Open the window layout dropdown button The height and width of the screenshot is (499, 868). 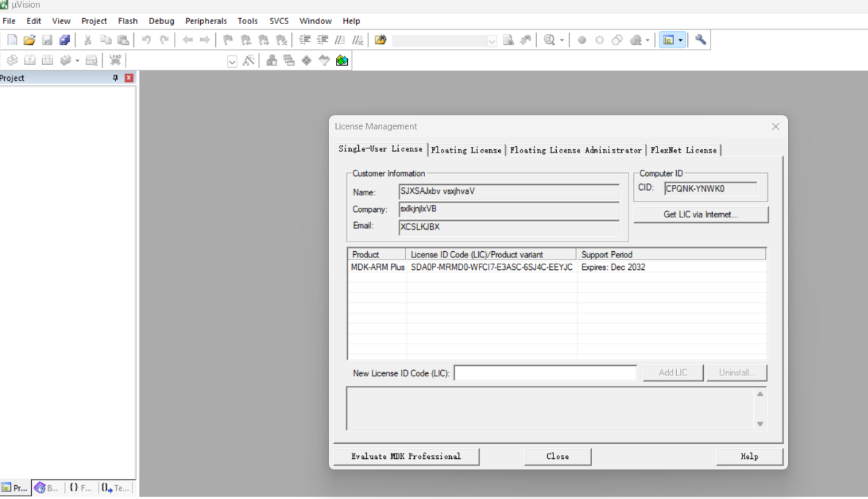pyautogui.click(x=681, y=40)
